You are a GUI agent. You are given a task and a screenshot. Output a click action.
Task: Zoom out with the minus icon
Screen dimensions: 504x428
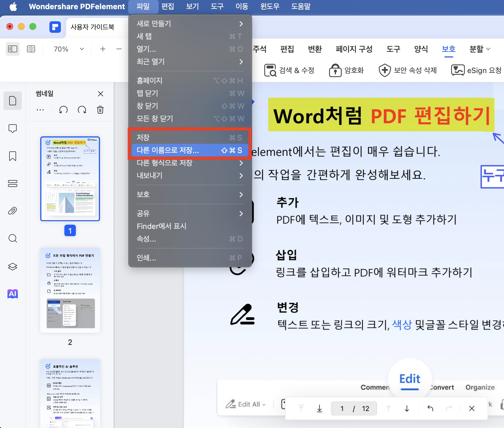pyautogui.click(x=119, y=49)
